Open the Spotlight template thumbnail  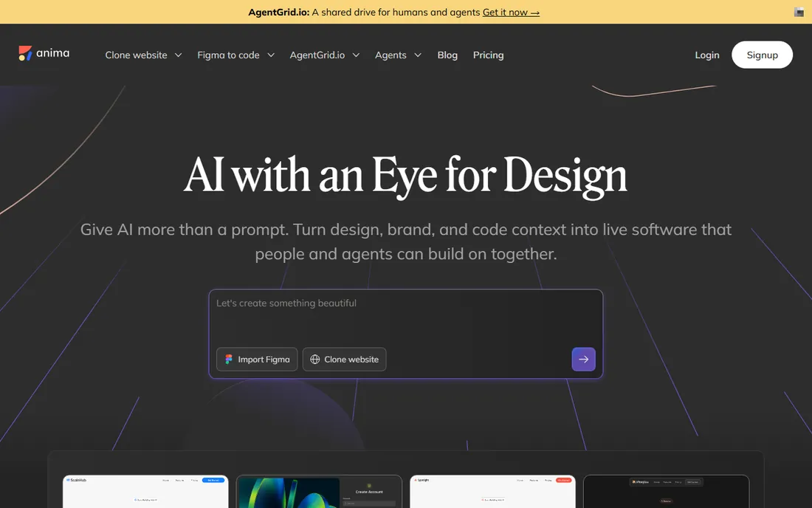[x=492, y=492]
